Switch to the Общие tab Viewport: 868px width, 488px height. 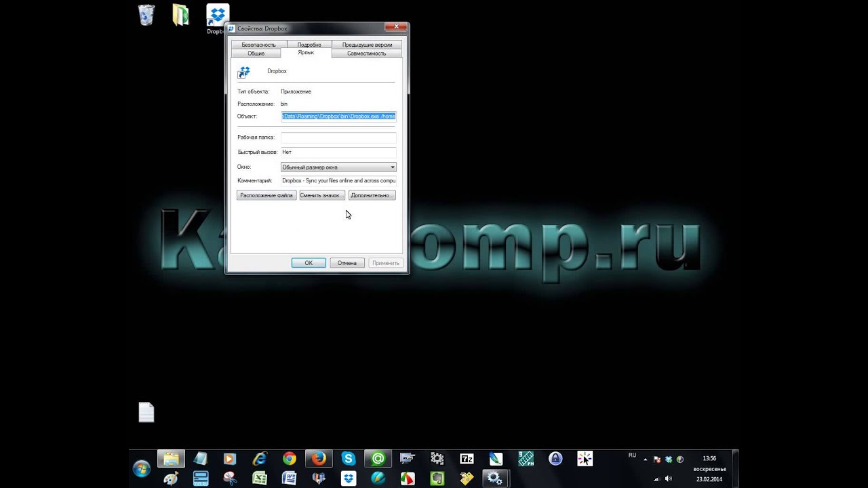click(x=256, y=53)
